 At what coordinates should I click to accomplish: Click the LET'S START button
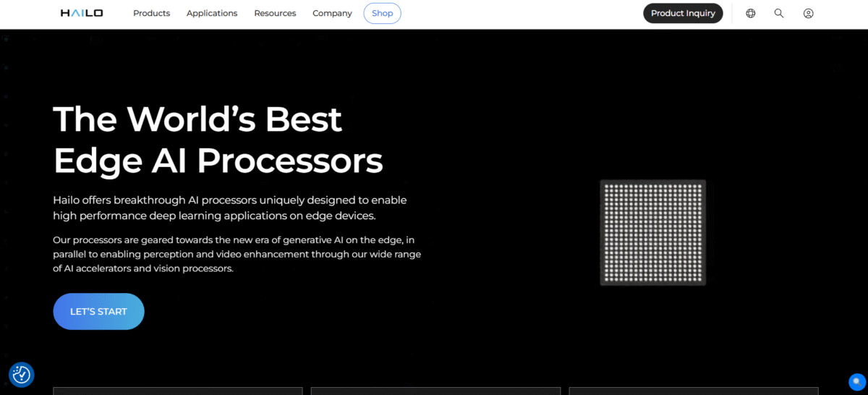click(98, 311)
